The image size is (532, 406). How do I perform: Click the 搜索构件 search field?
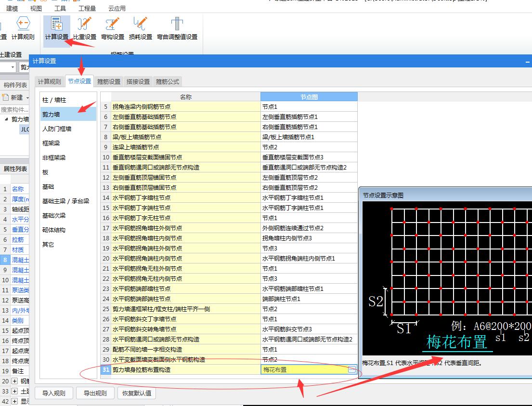tap(14, 109)
